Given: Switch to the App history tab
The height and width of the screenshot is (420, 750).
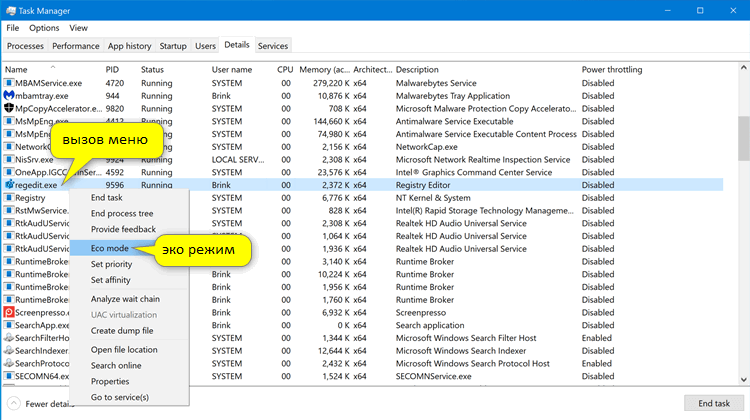Looking at the screenshot, I should click(129, 46).
